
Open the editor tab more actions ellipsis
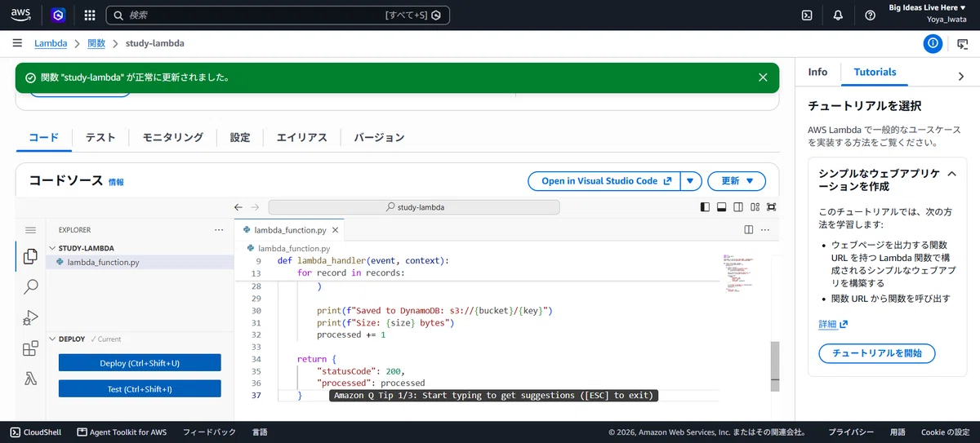click(766, 230)
